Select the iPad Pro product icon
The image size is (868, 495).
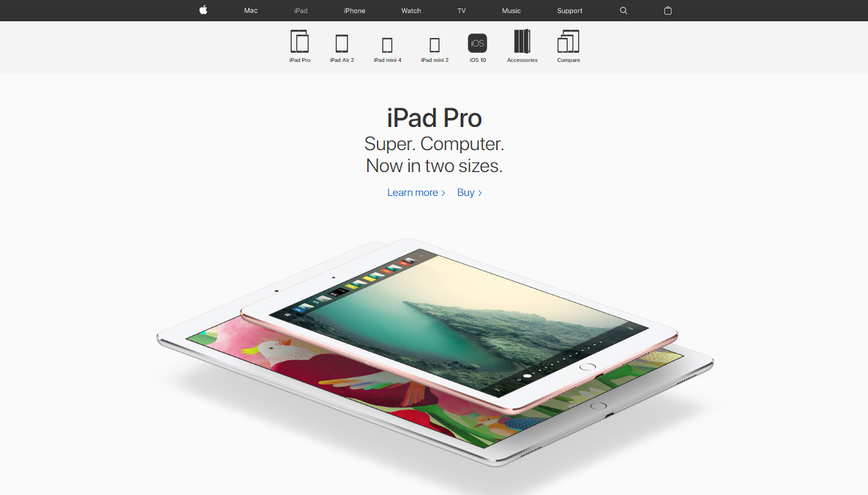300,46
